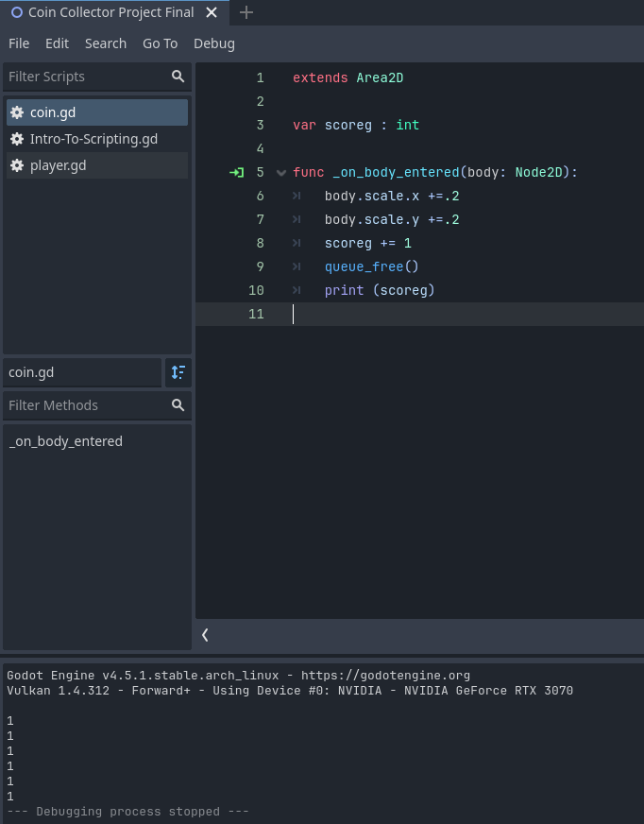This screenshot has width=644, height=824.
Task: Click 'body.scale.x' on line 6
Action: [x=372, y=196]
